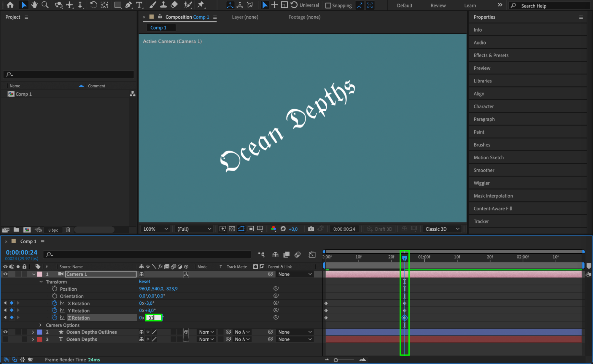Enable the Snapping checkbox

[328, 5]
